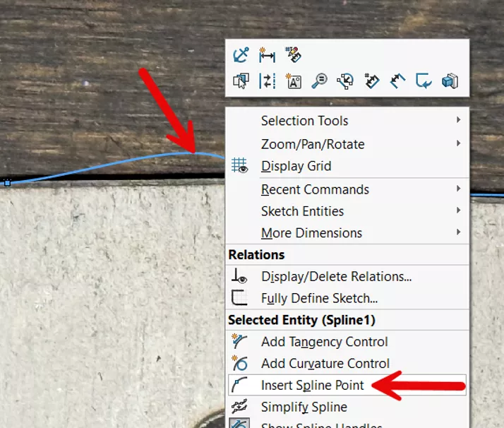Click the Insert Spline Point icon
The height and width of the screenshot is (428, 504).
(239, 385)
